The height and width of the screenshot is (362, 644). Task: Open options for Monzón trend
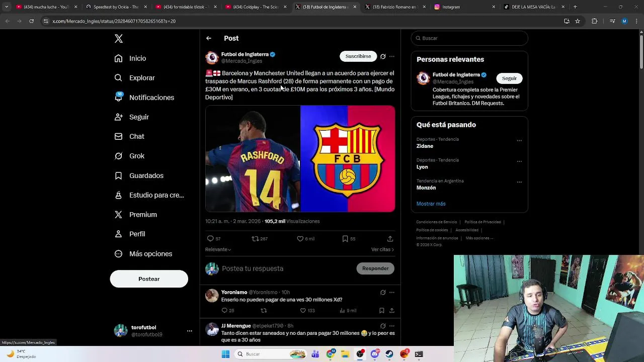click(519, 182)
